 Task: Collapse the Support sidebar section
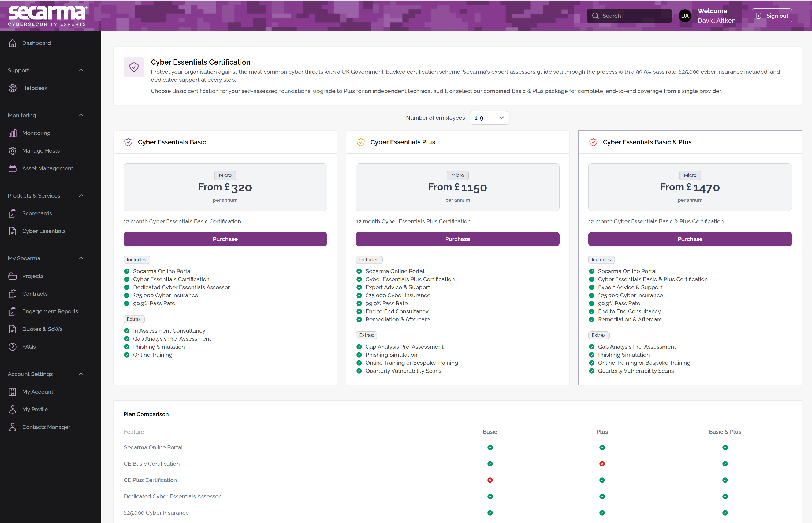(x=81, y=70)
